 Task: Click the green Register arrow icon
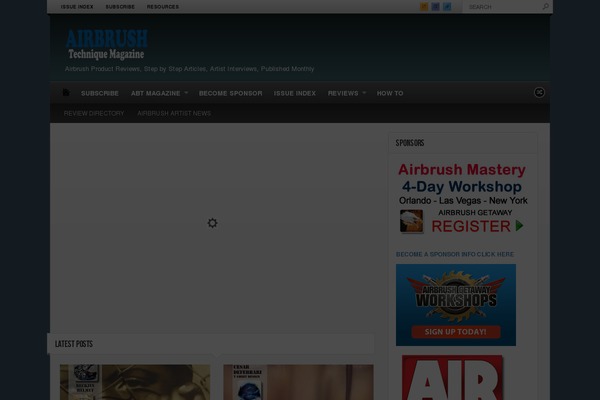519,225
